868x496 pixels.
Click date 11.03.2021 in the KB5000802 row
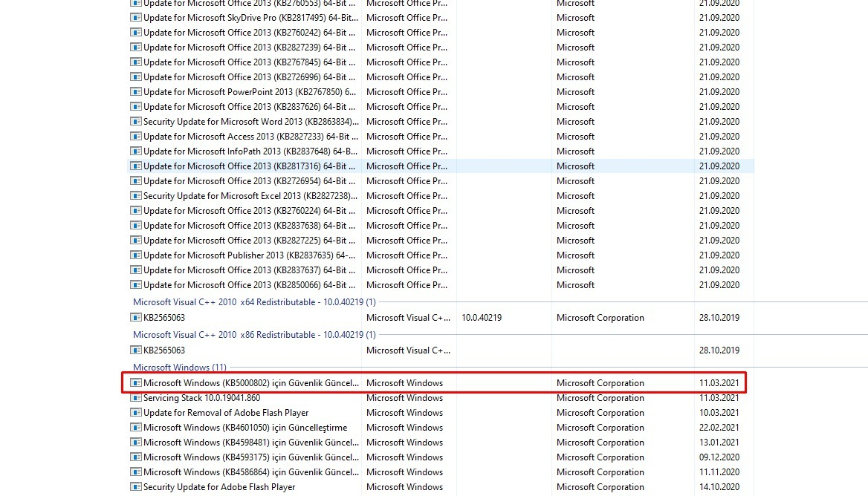(x=719, y=382)
